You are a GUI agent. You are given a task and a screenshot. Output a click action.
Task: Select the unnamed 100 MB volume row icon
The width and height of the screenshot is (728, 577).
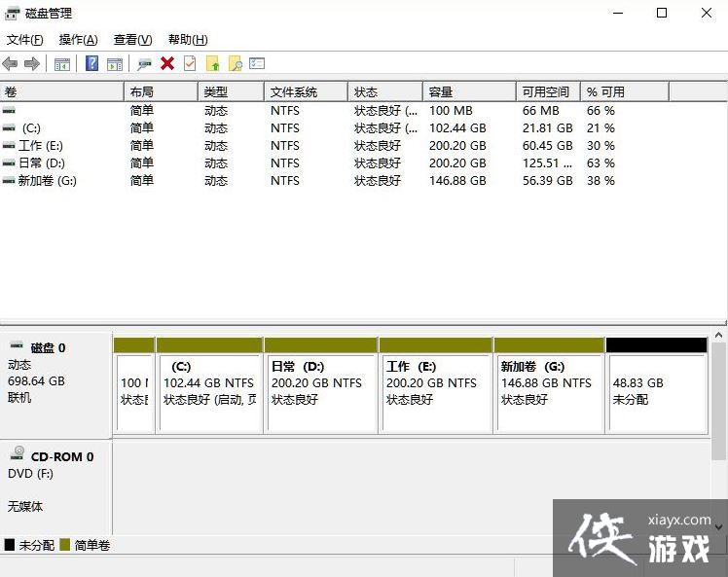[x=9, y=111]
